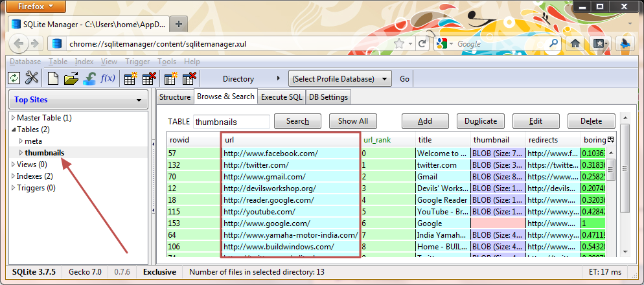Viewport: 644px width, 285px height.
Task: Expand the Views (0) node
Action: click(14, 165)
